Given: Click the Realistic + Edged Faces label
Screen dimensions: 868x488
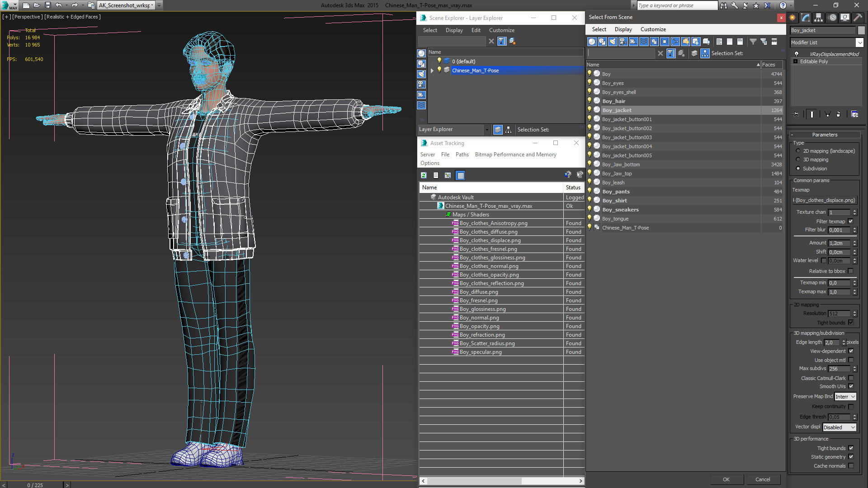Looking at the screenshot, I should tap(72, 17).
